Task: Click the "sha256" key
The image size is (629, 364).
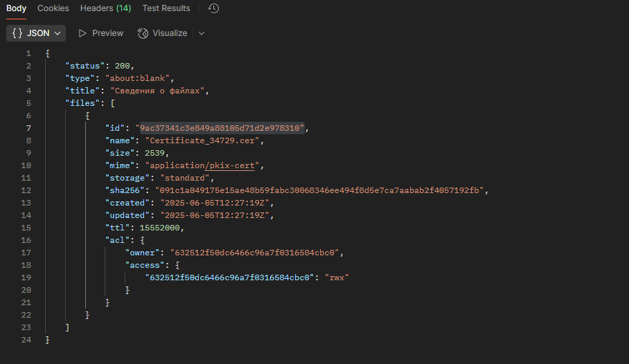Action: click(125, 190)
